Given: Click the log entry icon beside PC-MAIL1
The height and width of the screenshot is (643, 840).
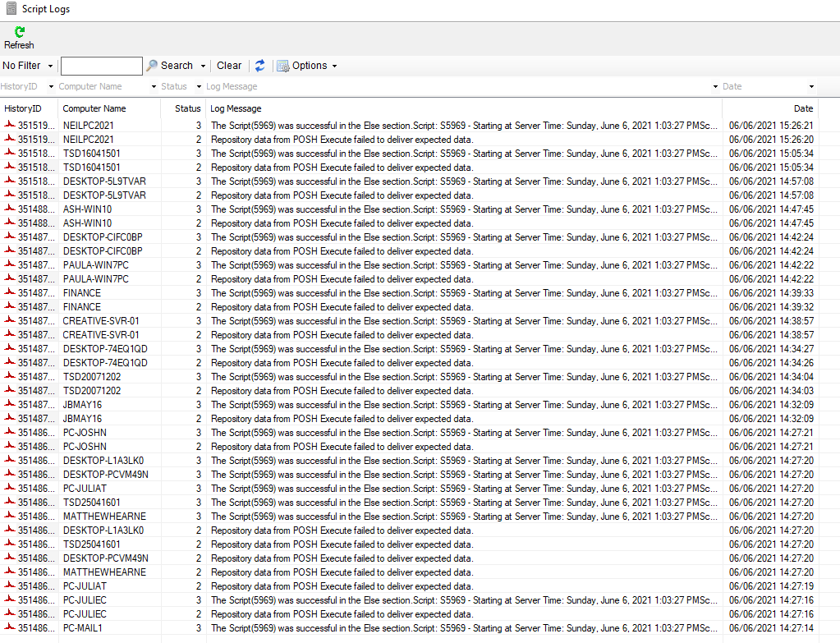Looking at the screenshot, I should pyautogui.click(x=8, y=627).
